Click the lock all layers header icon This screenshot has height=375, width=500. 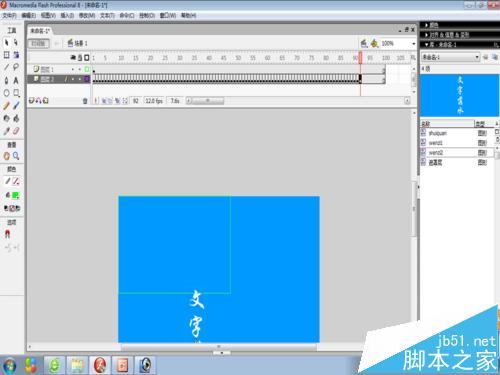click(80, 58)
